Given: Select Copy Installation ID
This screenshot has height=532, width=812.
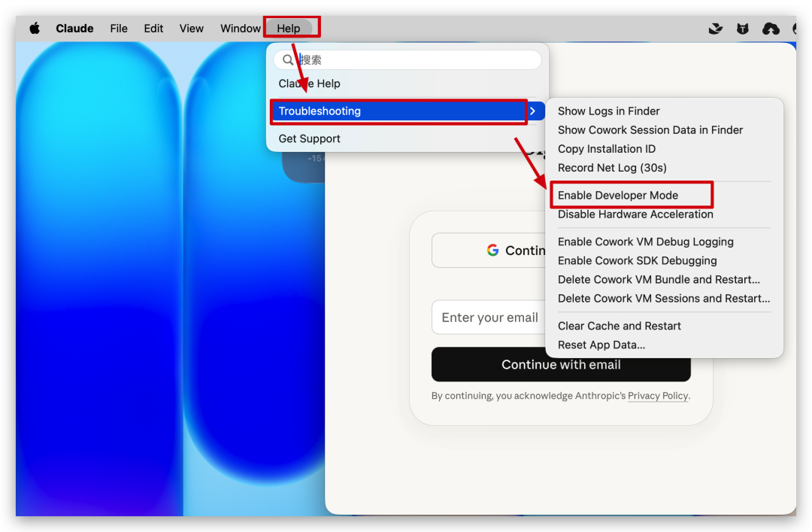Looking at the screenshot, I should [x=606, y=149].
